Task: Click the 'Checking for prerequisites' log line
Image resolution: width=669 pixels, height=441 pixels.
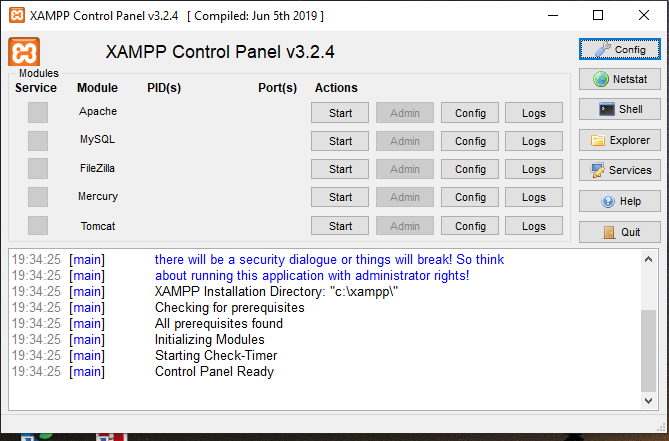Action: pyautogui.click(x=230, y=308)
